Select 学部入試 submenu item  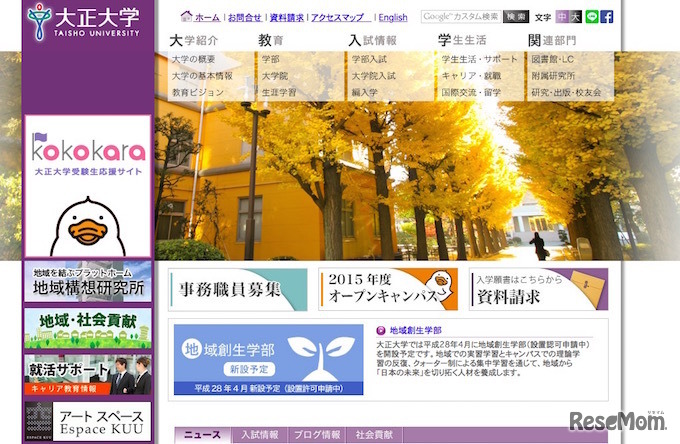(369, 59)
